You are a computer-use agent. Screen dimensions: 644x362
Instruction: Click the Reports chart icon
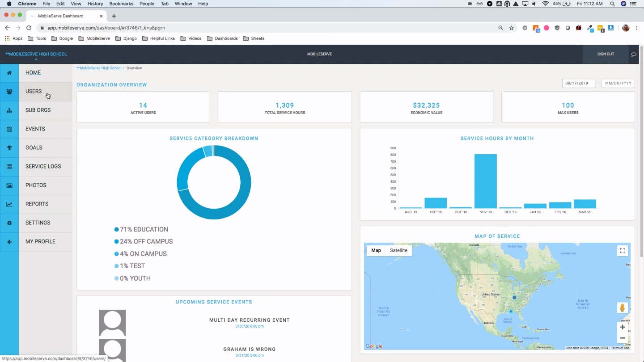click(9, 204)
